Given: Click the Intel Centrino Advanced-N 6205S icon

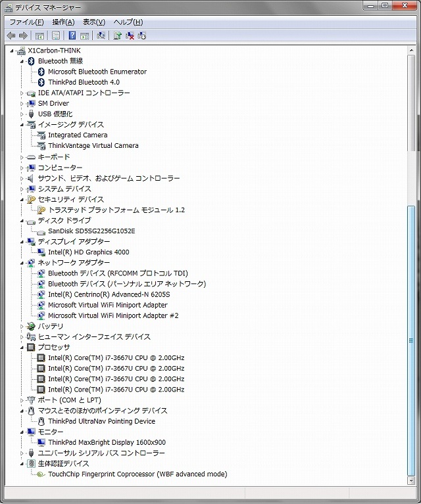Looking at the screenshot, I should tap(41, 294).
